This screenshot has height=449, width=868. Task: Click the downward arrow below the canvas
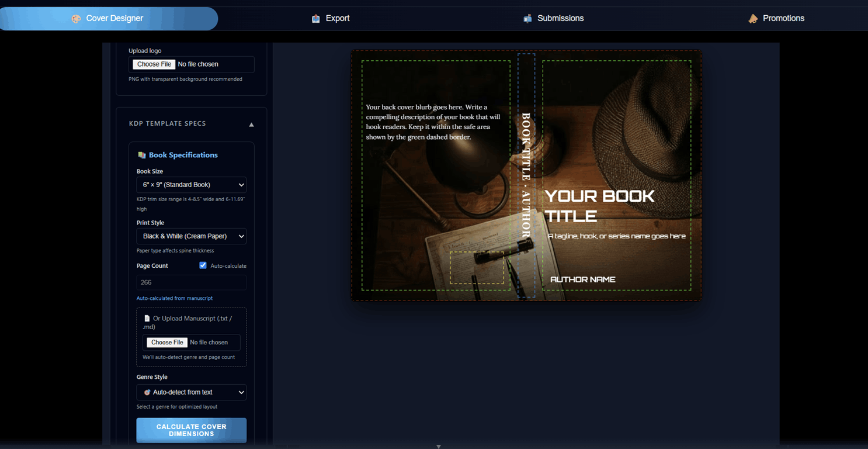pyautogui.click(x=439, y=446)
